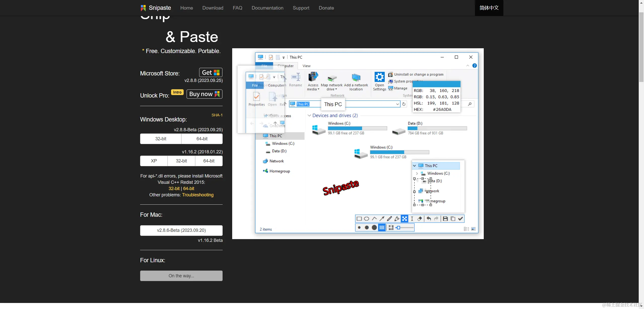Download the v2.8.8-Beta 32-bit build
Image resolution: width=644 pixels, height=309 pixels.
[161, 139]
